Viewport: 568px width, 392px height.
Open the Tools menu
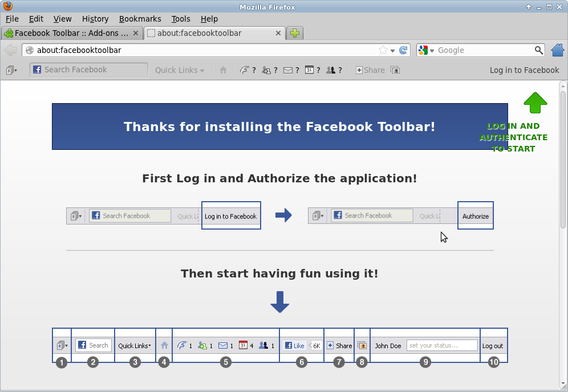(x=180, y=19)
